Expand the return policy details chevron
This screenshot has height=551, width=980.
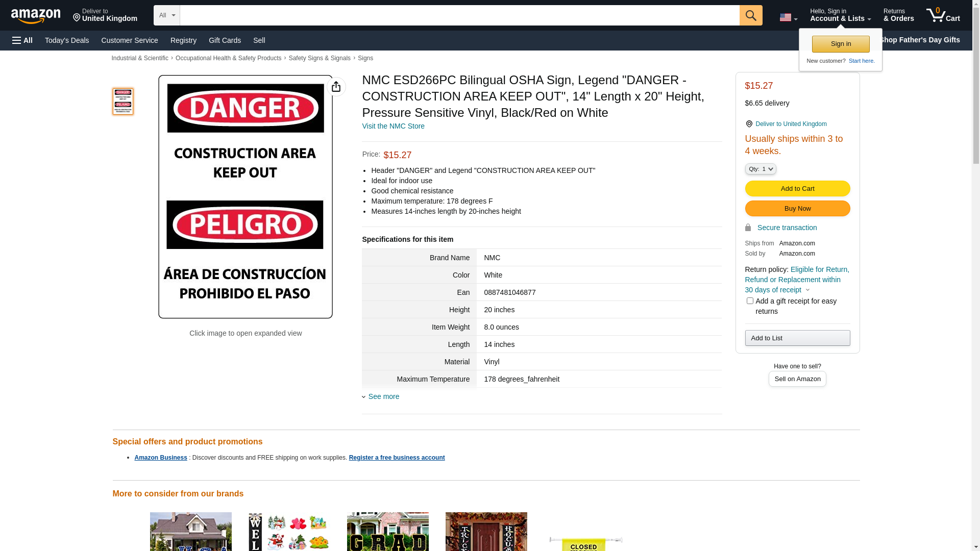coord(807,290)
